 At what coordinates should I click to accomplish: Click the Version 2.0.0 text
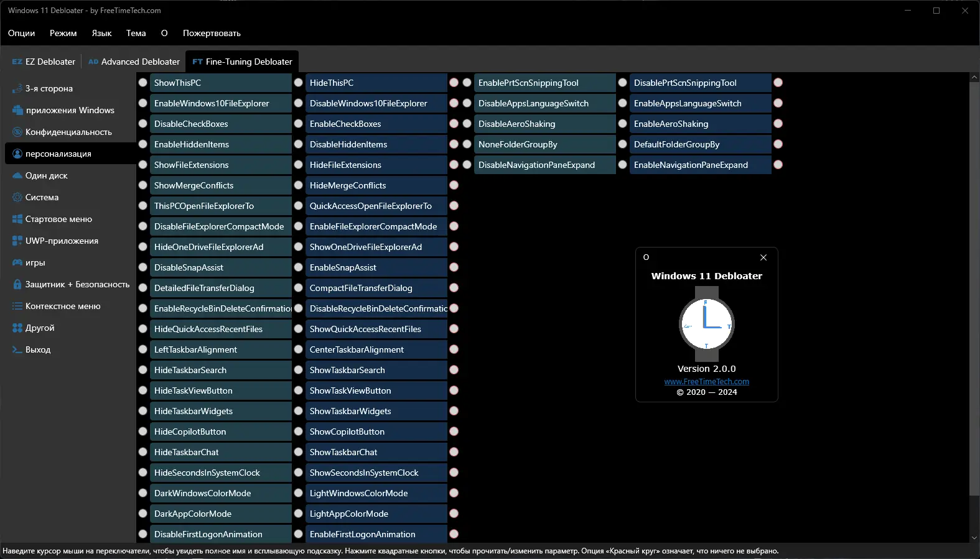click(707, 369)
